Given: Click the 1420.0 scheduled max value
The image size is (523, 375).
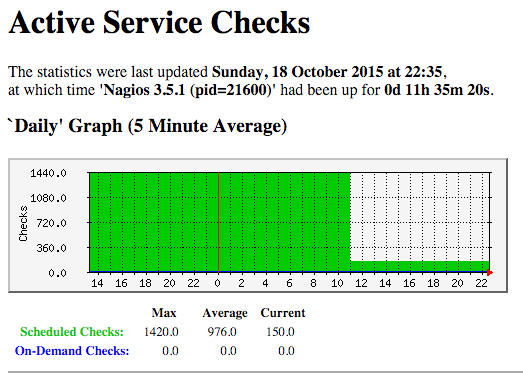Looking at the screenshot, I should click(161, 332).
